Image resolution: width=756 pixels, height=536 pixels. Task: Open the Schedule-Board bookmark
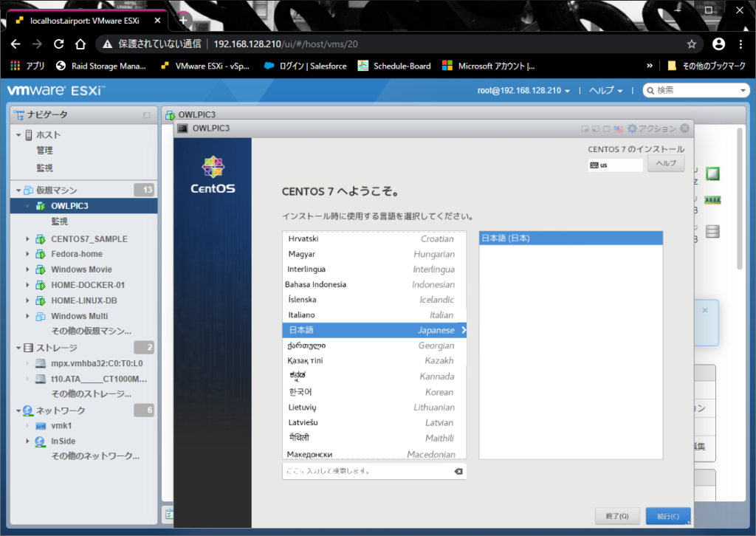(394, 66)
